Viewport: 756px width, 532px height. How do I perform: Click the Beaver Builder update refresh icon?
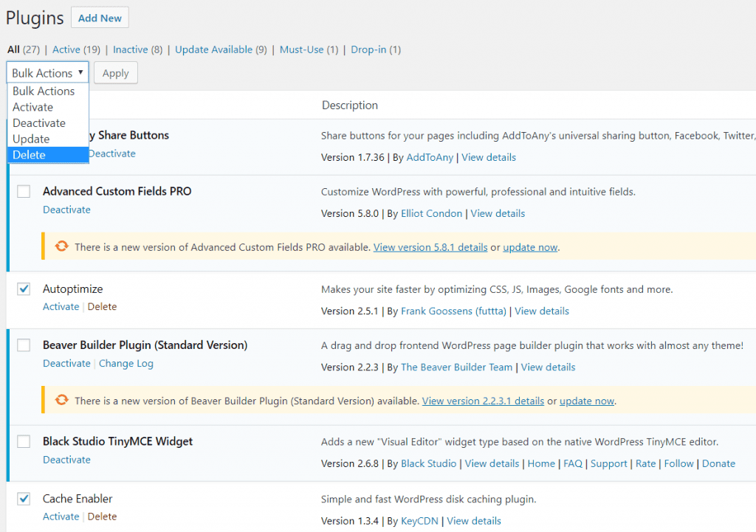pyautogui.click(x=61, y=400)
